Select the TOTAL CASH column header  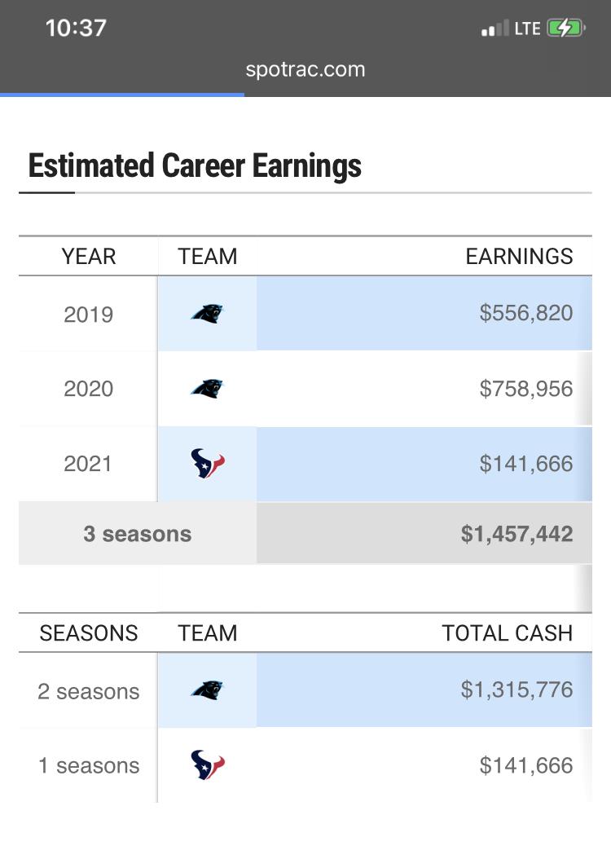tap(507, 632)
